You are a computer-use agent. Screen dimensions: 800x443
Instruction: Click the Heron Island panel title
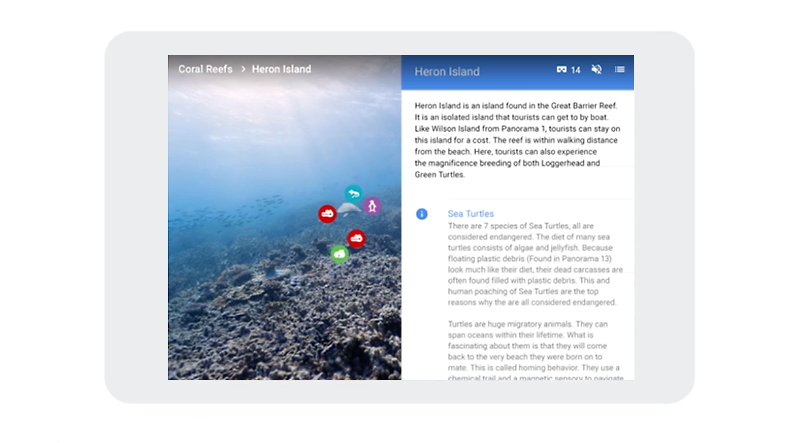[447, 71]
